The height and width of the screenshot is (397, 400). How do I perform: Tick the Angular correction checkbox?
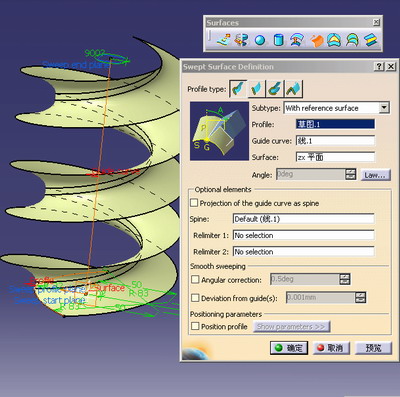(x=195, y=279)
